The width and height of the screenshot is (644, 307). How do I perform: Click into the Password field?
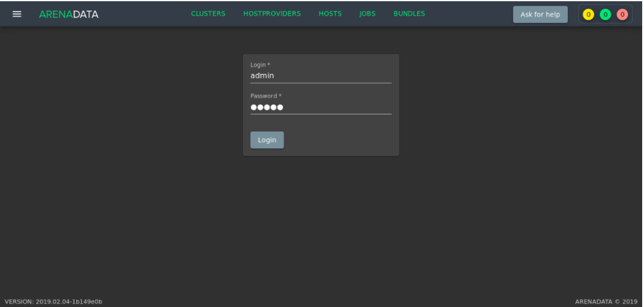tap(320, 107)
